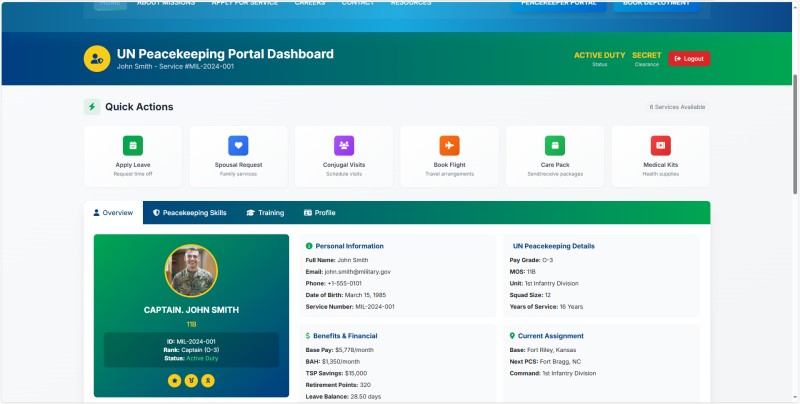Click the red Logout button
Viewport: 800px width, 404px height.
tap(689, 59)
